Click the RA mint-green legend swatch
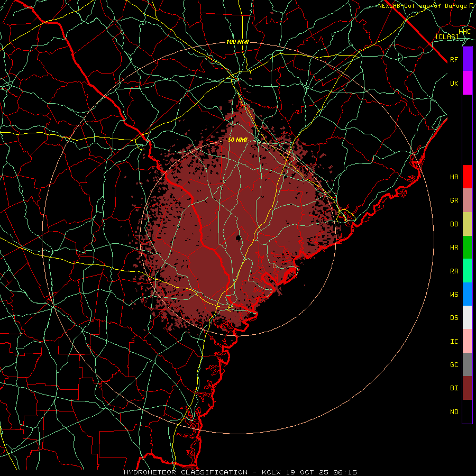Image resolution: width=476 pixels, height=476 pixels. tap(467, 271)
